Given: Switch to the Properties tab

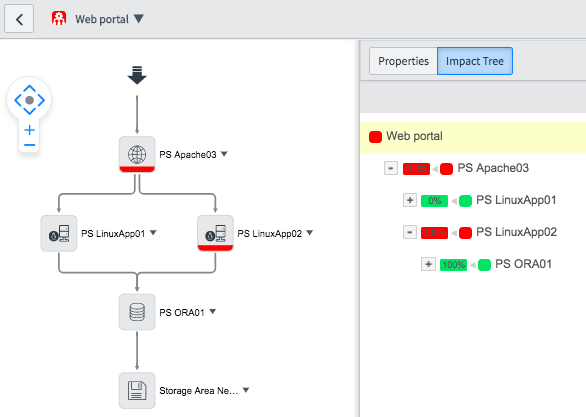Looking at the screenshot, I should pos(403,61).
